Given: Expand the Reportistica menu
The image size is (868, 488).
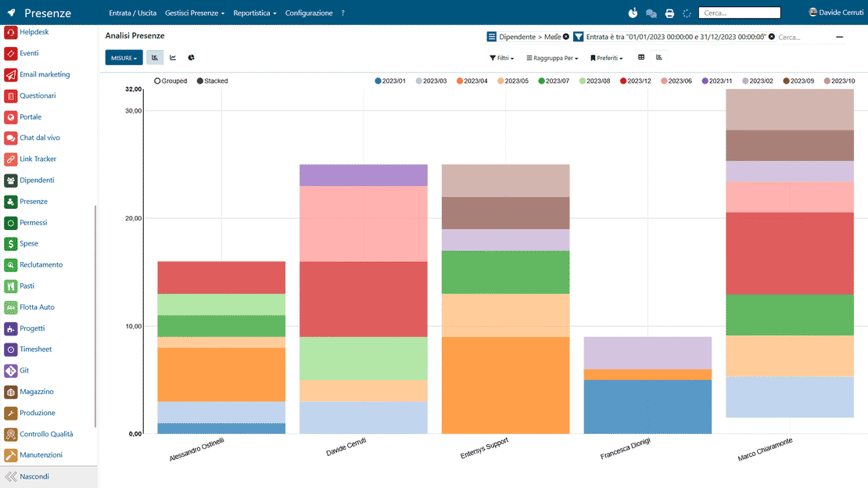Looking at the screenshot, I should (255, 13).
